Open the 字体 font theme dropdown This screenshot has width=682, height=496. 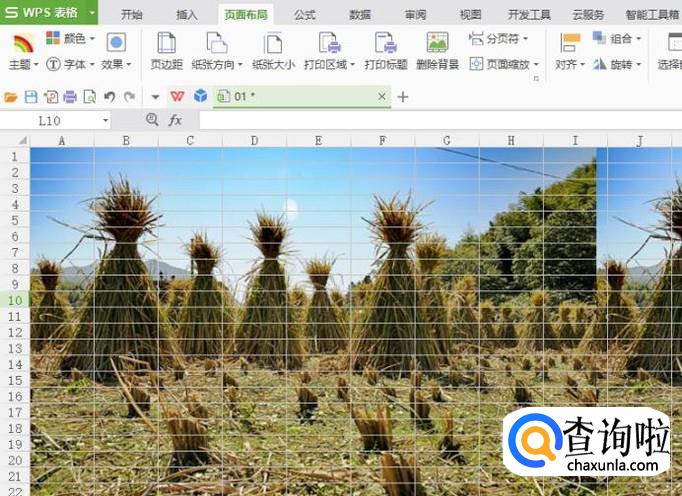[x=70, y=65]
